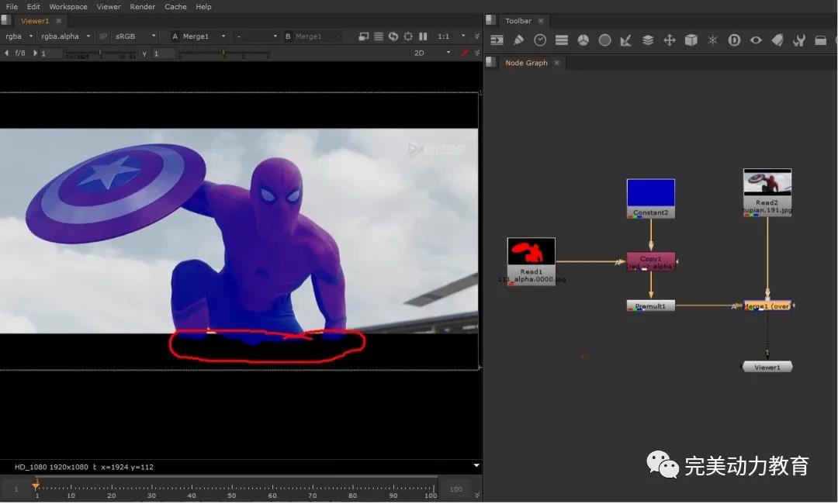Open the 2D view mode dropdown
This screenshot has width=838, height=504.
(432, 53)
